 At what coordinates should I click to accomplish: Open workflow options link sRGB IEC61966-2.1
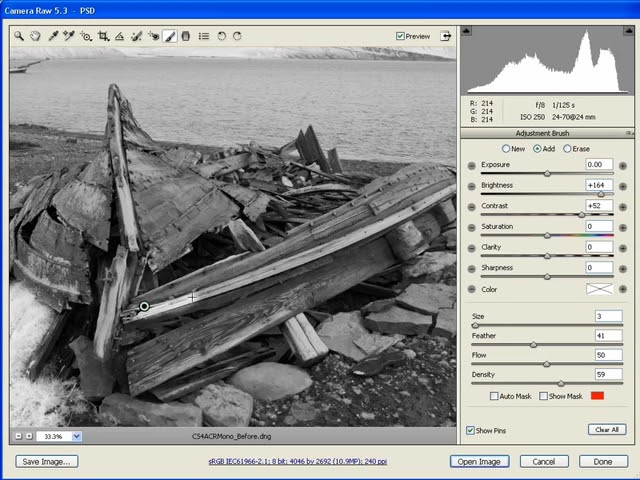point(298,462)
